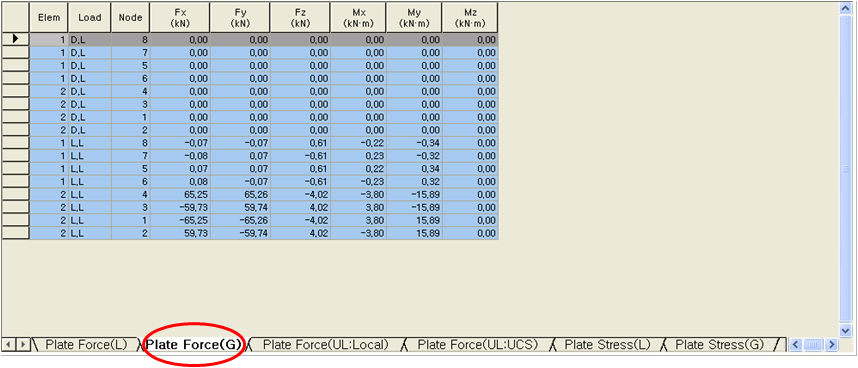
Task: Select the current row indicator arrow
Action: 15,39
